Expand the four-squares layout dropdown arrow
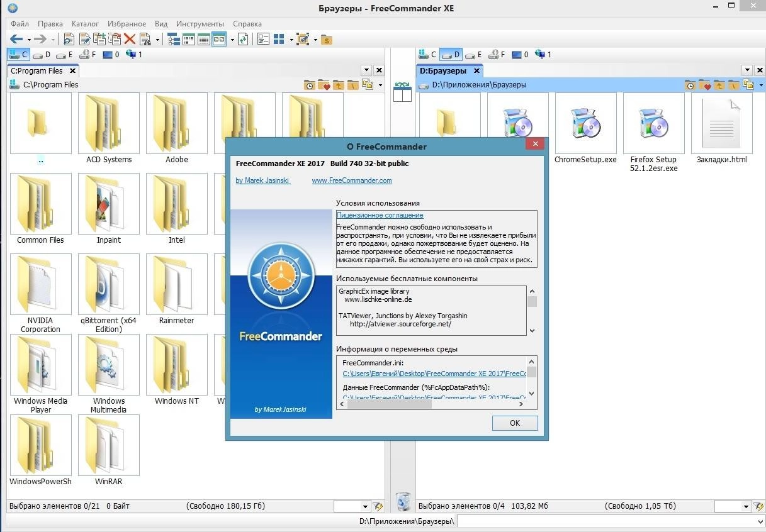The width and height of the screenshot is (766, 532). pyautogui.click(x=291, y=40)
